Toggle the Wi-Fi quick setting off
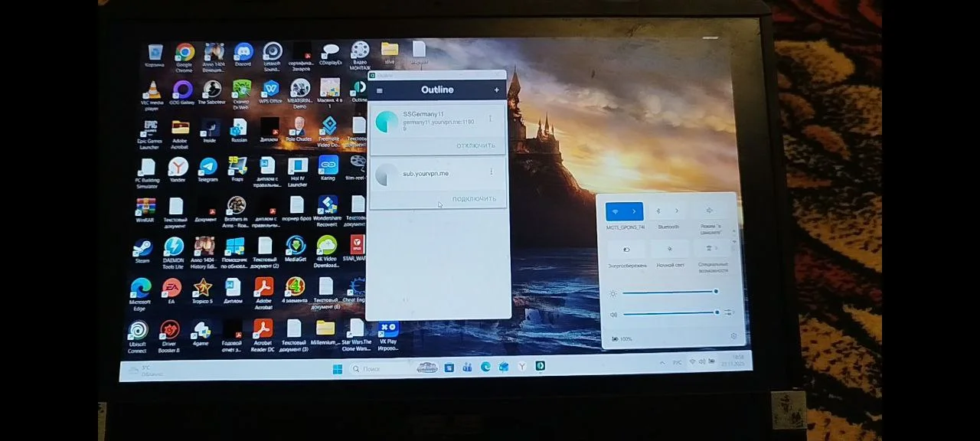 616,211
